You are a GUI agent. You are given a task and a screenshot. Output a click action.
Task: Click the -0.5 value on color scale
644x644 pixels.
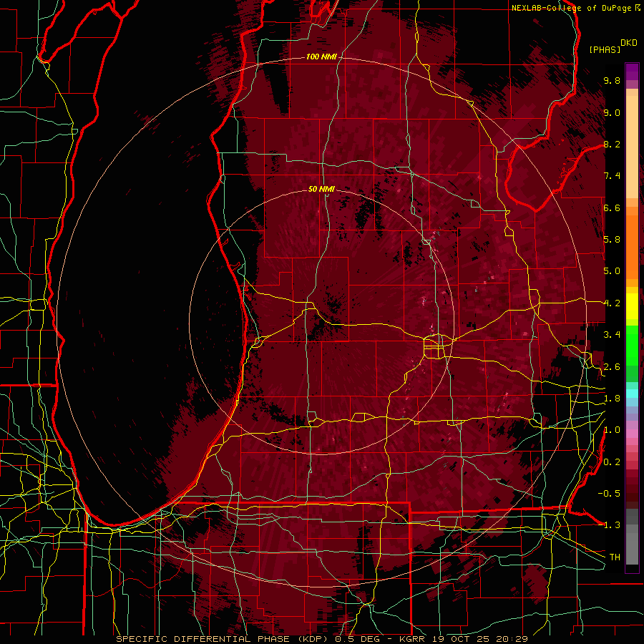609,494
